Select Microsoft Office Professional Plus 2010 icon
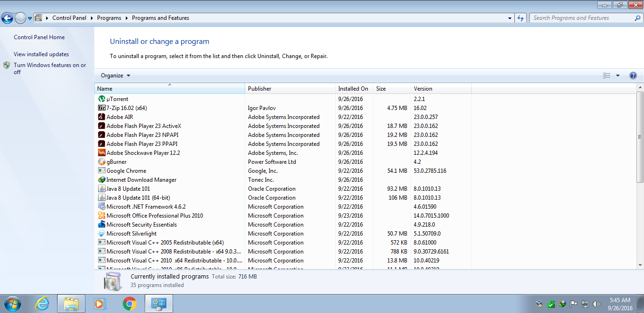The width and height of the screenshot is (644, 313). [x=102, y=216]
